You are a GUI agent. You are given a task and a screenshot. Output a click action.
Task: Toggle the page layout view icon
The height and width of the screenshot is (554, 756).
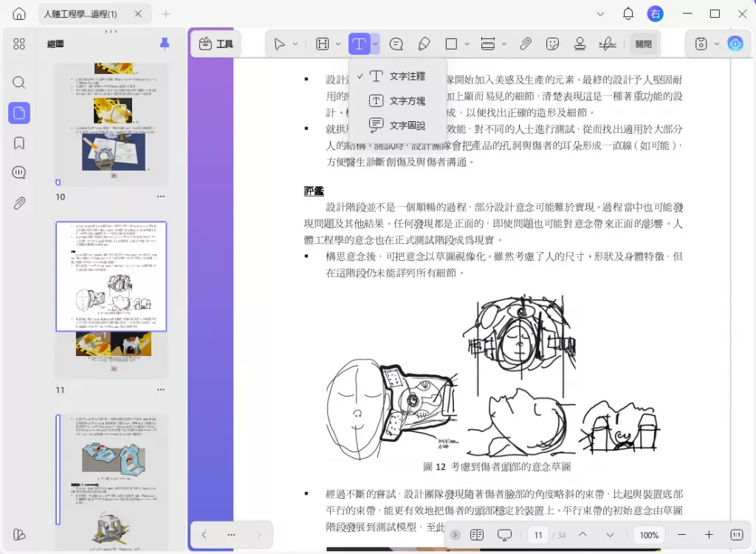pyautogui.click(x=477, y=535)
